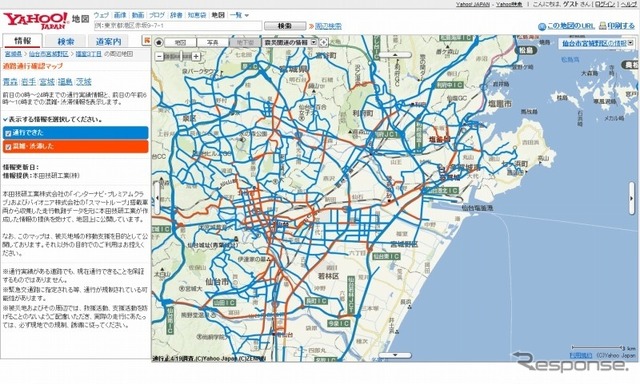Pan map west with left edge arrow
The image size is (640, 384).
[x=157, y=198]
